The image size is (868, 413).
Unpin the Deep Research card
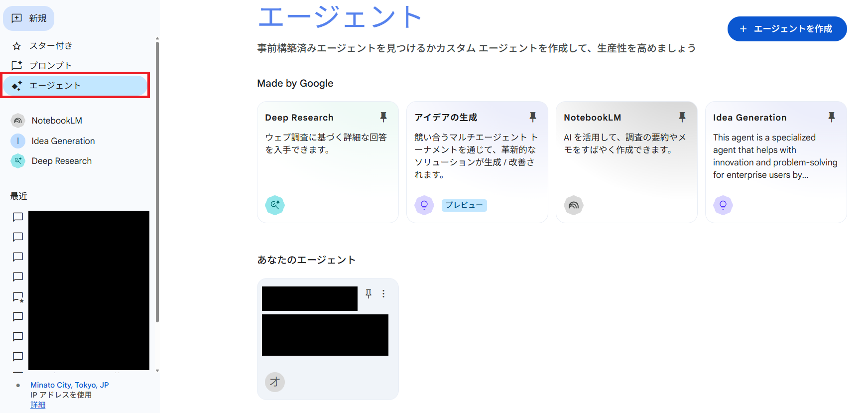click(383, 117)
